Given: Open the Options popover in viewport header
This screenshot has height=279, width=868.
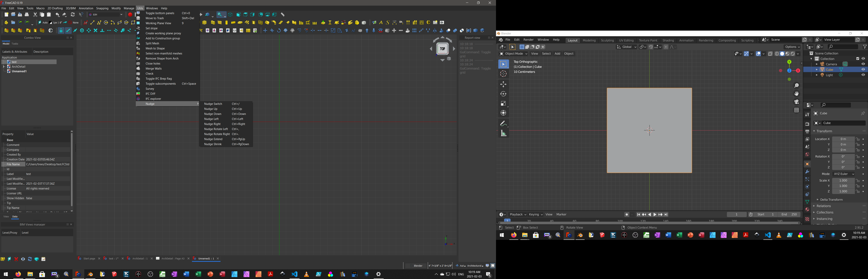Looking at the screenshot, I should [x=792, y=47].
